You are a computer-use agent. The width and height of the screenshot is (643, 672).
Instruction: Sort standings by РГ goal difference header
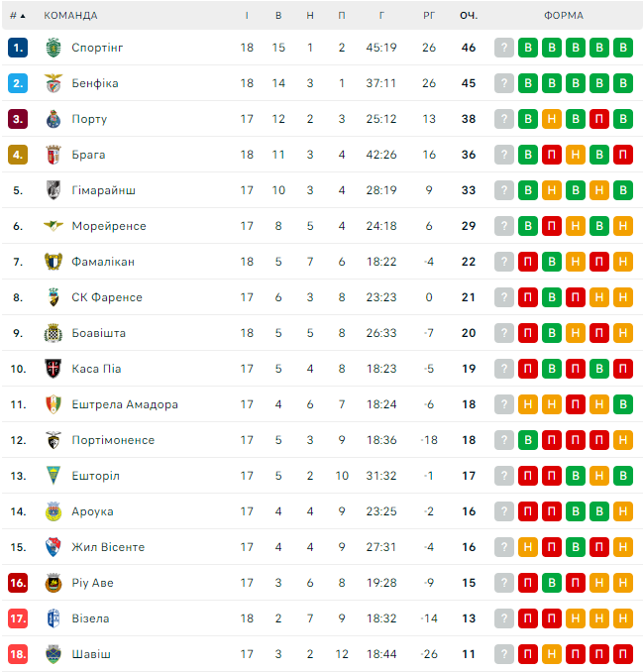[429, 16]
